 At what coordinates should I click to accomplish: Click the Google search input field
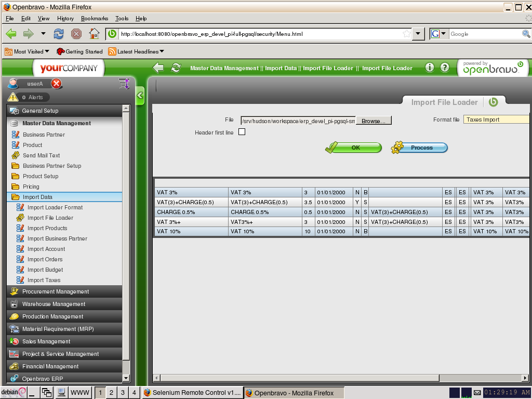coord(485,34)
